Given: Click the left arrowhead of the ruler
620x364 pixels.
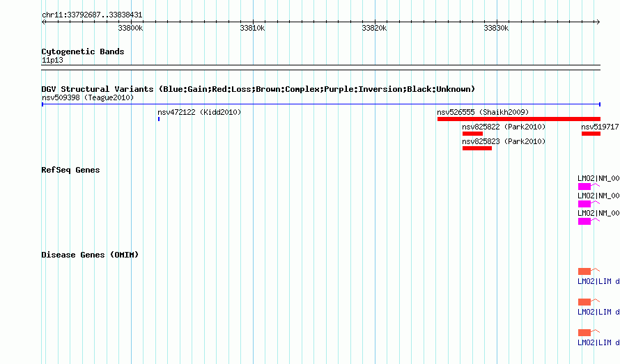Looking at the screenshot, I should pos(44,22).
